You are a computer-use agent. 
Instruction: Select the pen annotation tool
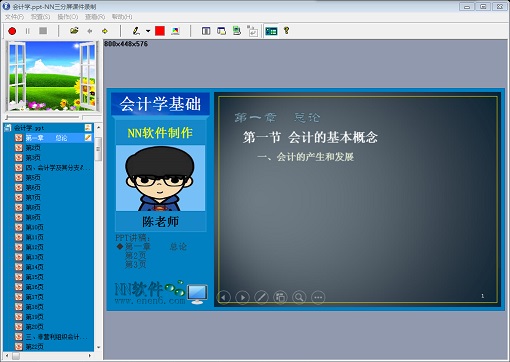point(136,31)
